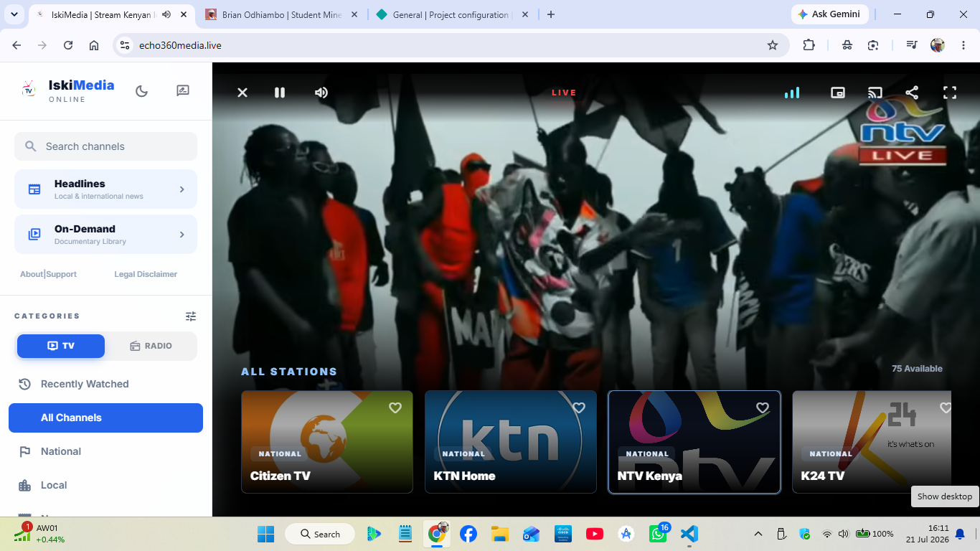
Task: Click the 75 Available text
Action: click(x=917, y=369)
